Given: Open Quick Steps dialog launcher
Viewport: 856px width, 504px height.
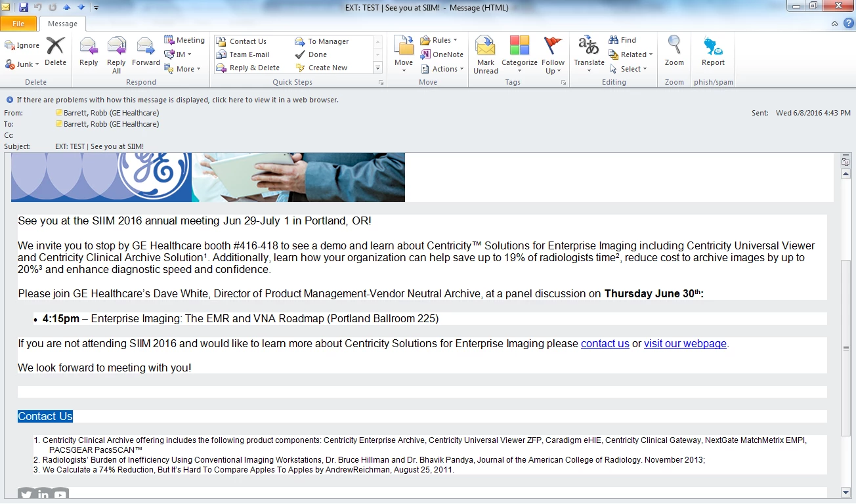Looking at the screenshot, I should tap(381, 83).
